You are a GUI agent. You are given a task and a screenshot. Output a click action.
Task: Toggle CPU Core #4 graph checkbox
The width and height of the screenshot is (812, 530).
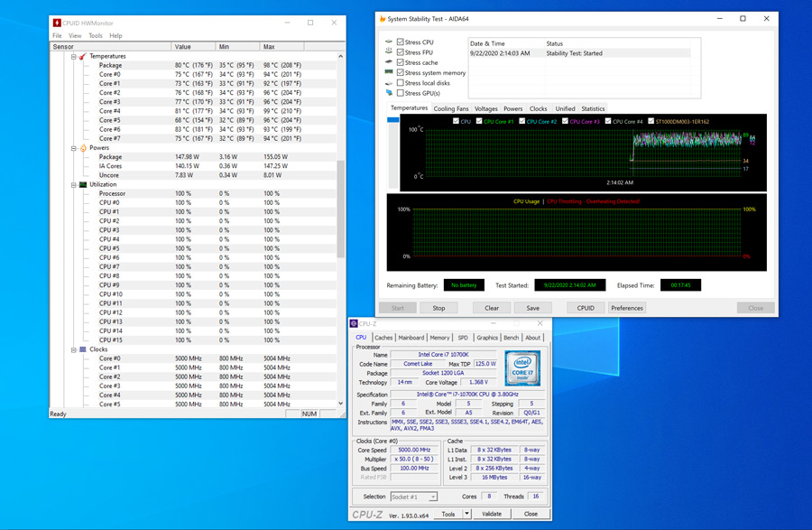(x=608, y=121)
